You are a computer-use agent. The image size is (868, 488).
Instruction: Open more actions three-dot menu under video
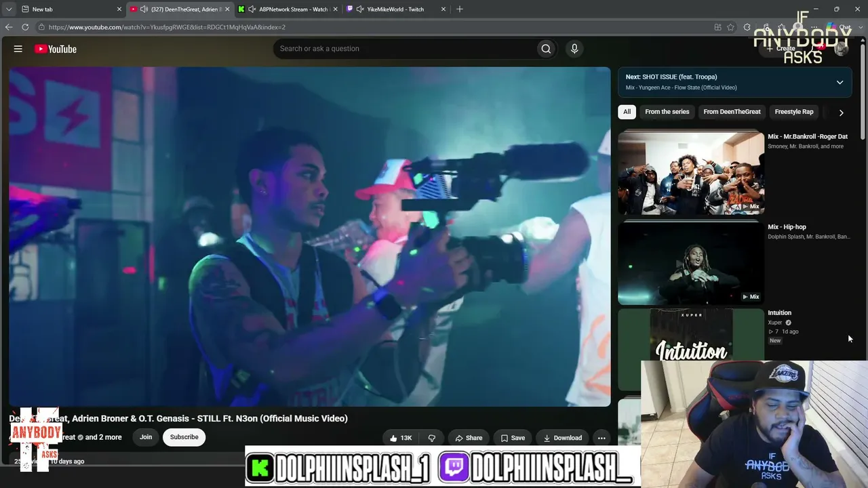point(601,438)
